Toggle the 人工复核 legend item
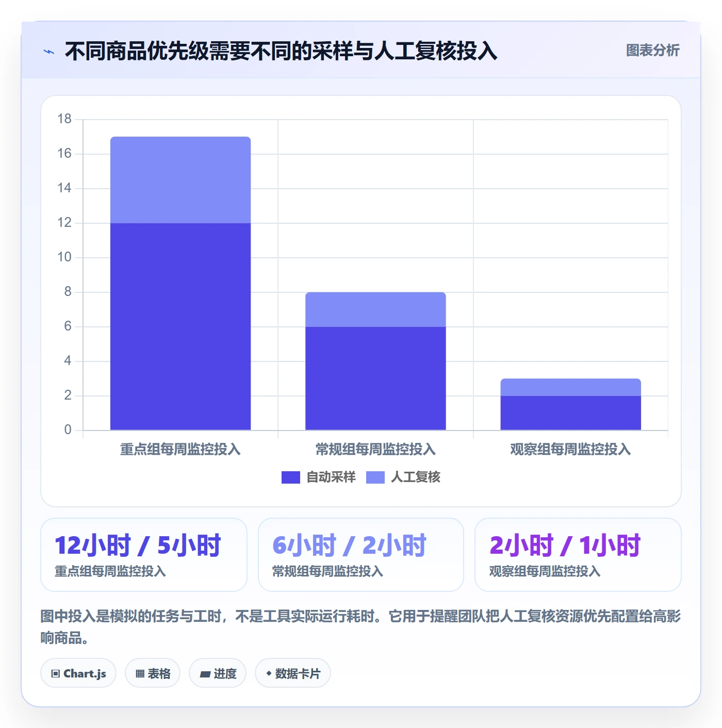Image resolution: width=722 pixels, height=728 pixels. coord(403,477)
